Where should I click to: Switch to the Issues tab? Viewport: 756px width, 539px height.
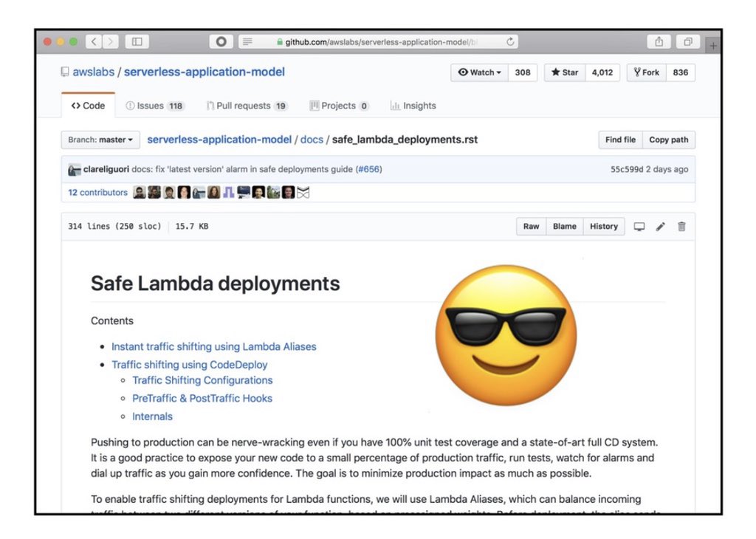[154, 106]
